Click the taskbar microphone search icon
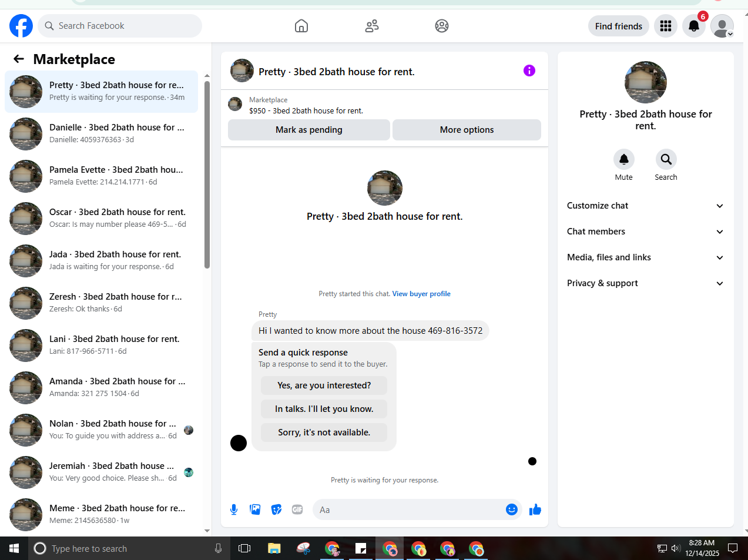Image resolution: width=748 pixels, height=560 pixels. 218,548
